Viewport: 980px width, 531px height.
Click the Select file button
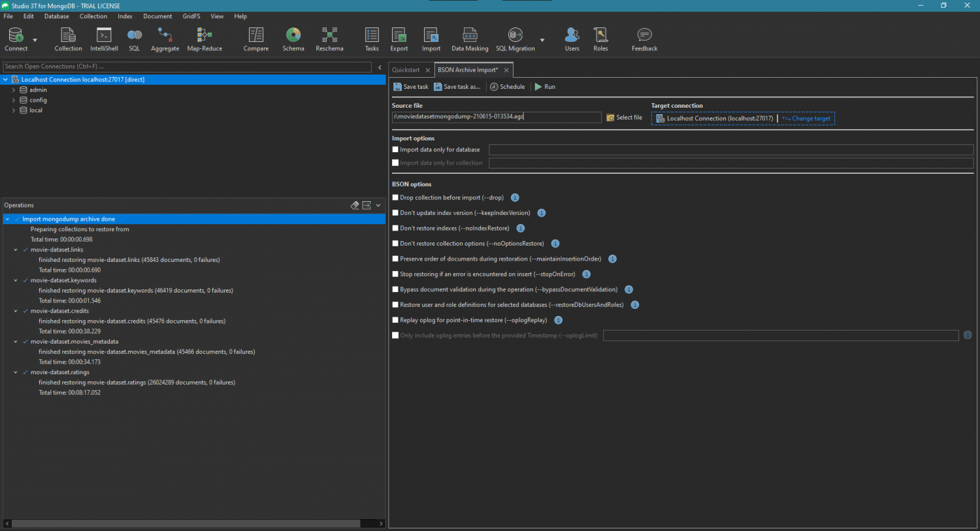click(x=625, y=118)
